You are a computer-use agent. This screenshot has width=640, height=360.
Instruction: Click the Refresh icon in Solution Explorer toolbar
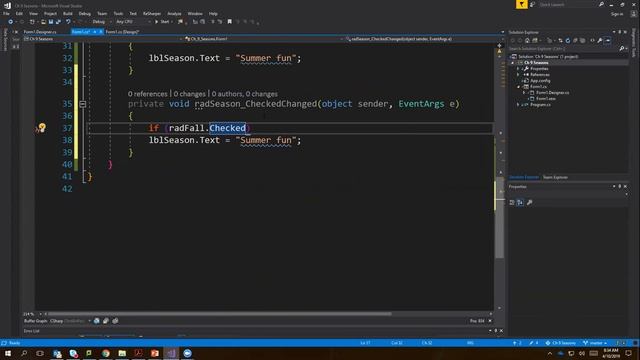[x=568, y=40]
